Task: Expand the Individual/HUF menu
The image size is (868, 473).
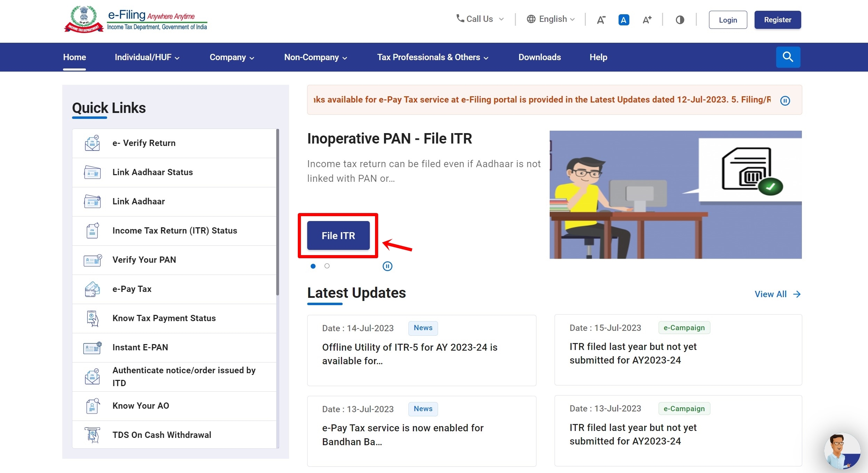Action: click(147, 57)
